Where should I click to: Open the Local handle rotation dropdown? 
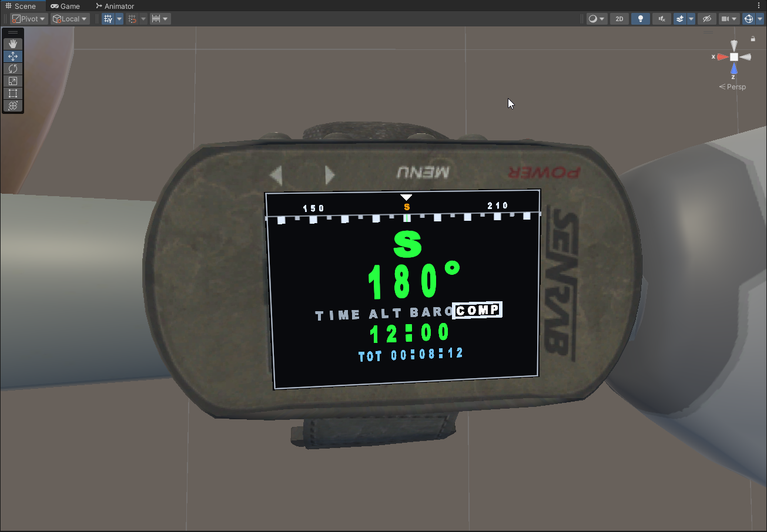[x=69, y=19]
